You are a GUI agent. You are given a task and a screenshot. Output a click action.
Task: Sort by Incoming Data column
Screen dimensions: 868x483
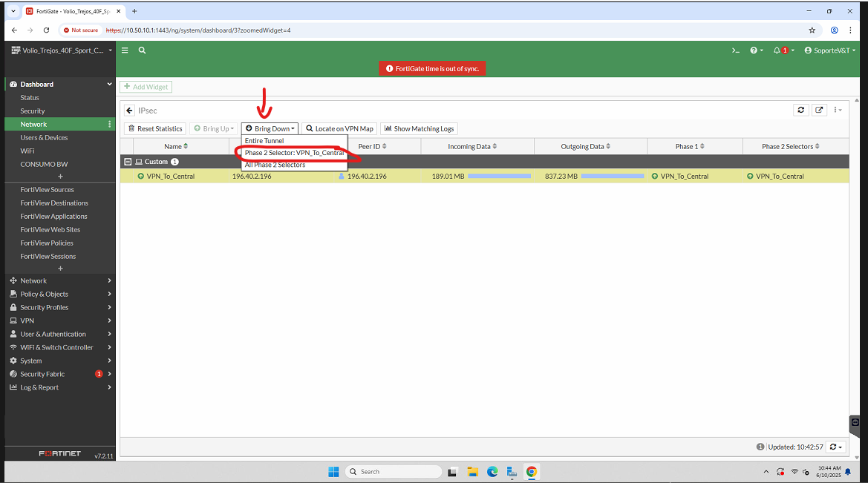pos(472,147)
